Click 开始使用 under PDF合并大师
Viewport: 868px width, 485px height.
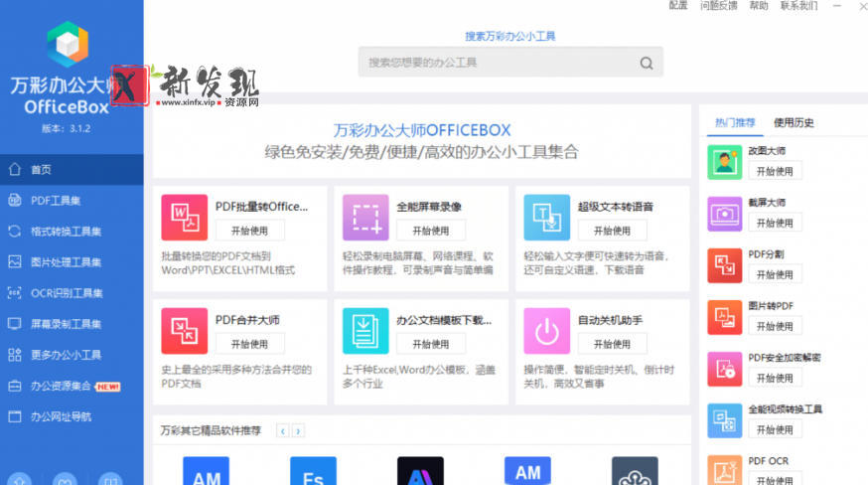tap(249, 344)
